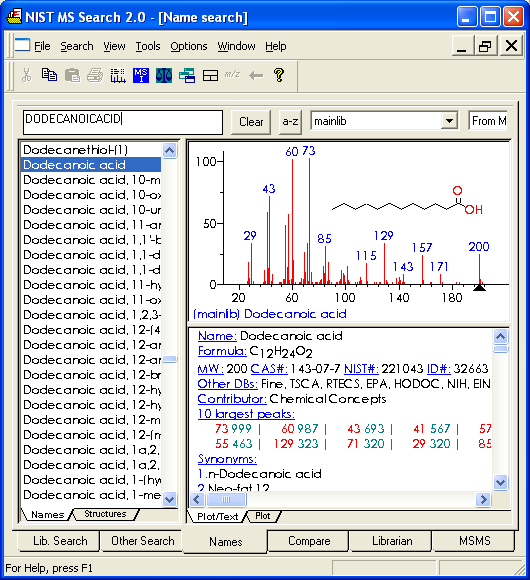530x580 pixels.
Task: Click the Copy toolbar icon
Action: [49, 75]
